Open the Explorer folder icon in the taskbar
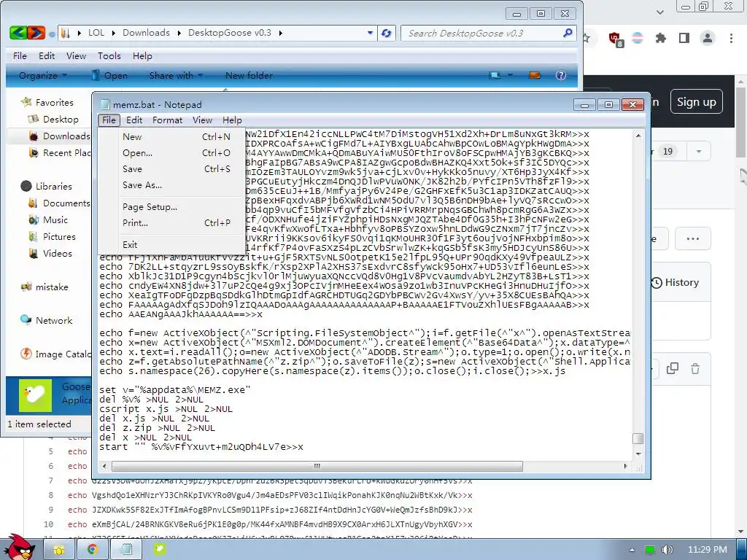This screenshot has width=747, height=560. coord(59,550)
